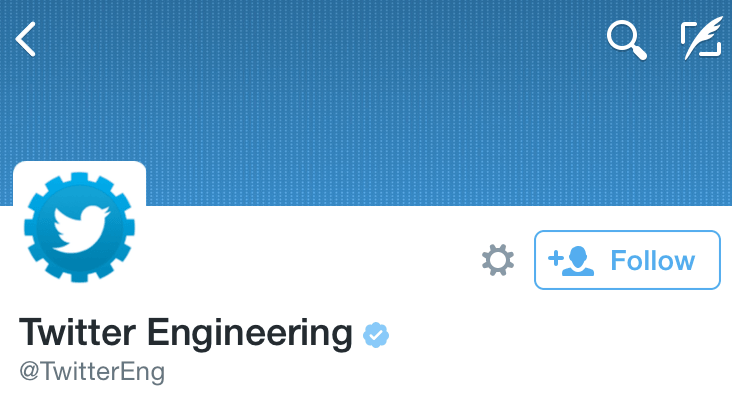Open the gear options next to Follow
The image size is (732, 396).
(x=498, y=260)
